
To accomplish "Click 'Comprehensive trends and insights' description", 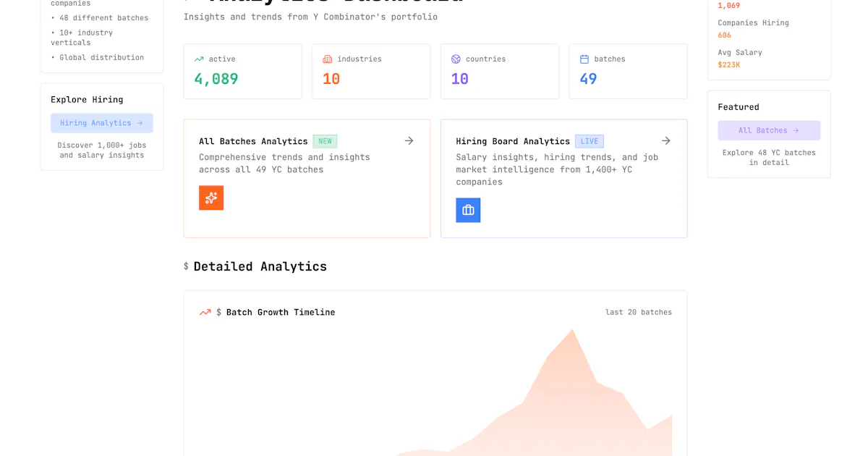I will [284, 164].
